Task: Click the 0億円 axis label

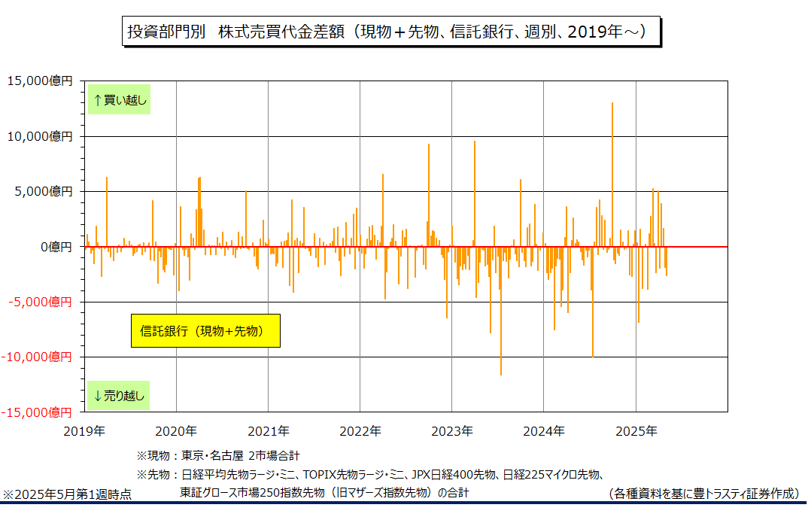Action: click(56, 247)
